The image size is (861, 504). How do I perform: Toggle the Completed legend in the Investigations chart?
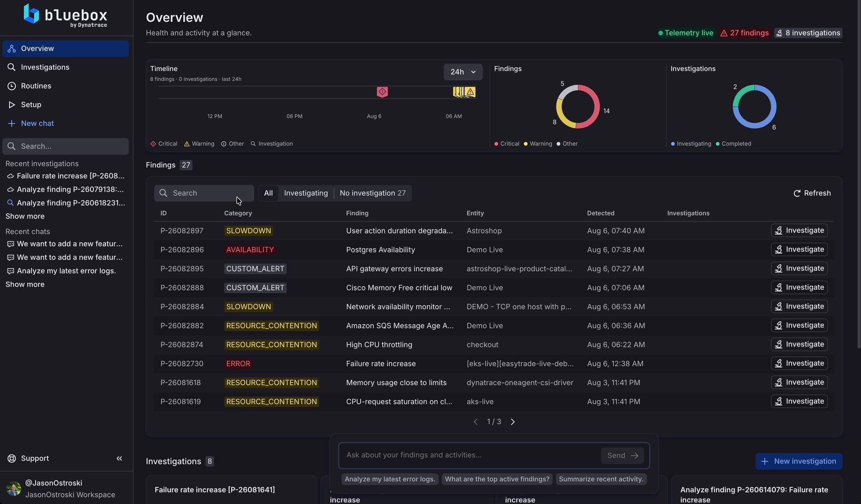coord(733,144)
